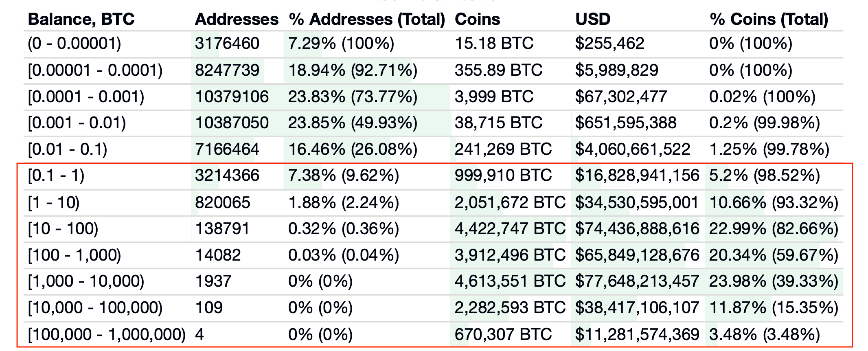Click the "Addresses" column header

tap(237, 20)
